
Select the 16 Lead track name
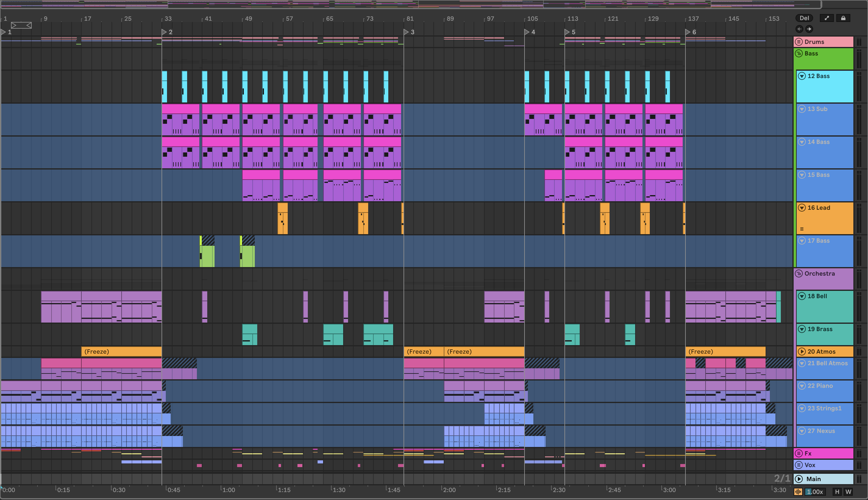click(819, 208)
